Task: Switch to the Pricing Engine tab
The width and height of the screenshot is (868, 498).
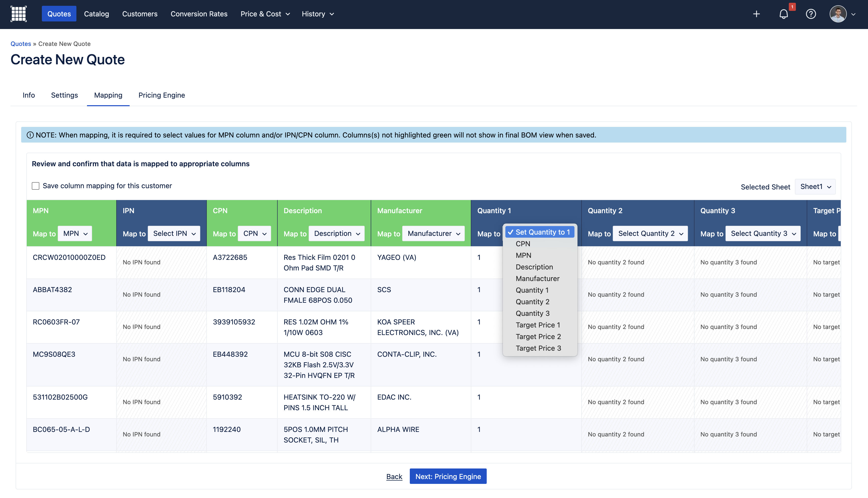Action: pyautogui.click(x=162, y=95)
